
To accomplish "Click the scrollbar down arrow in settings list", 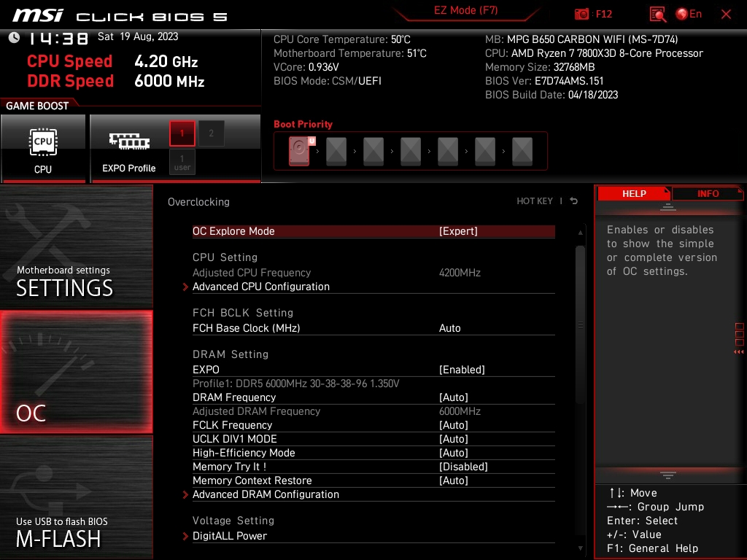I will pos(580,548).
